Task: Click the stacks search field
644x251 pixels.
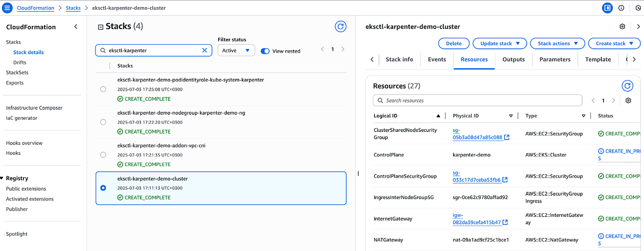Action: [154, 50]
